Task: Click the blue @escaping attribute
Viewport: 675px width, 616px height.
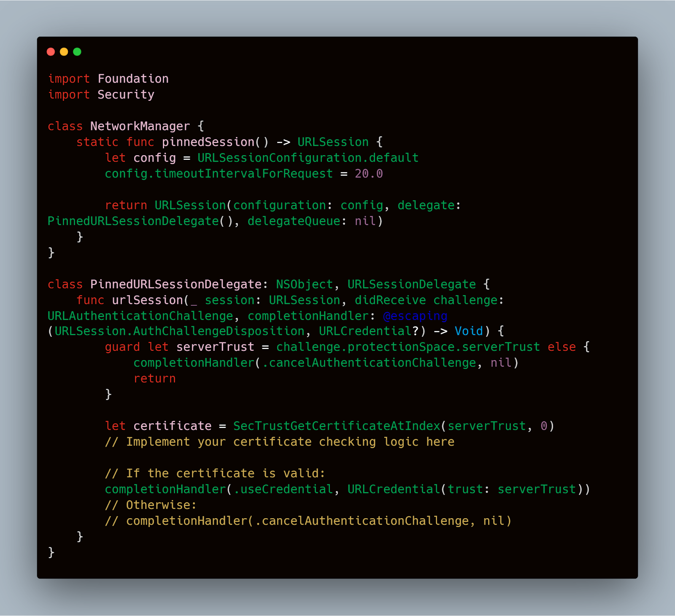Action: click(415, 316)
